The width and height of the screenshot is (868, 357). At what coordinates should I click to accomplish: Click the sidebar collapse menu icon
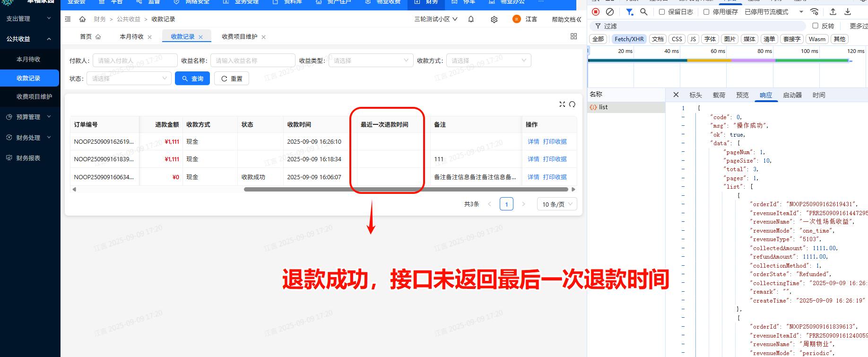coord(68,19)
